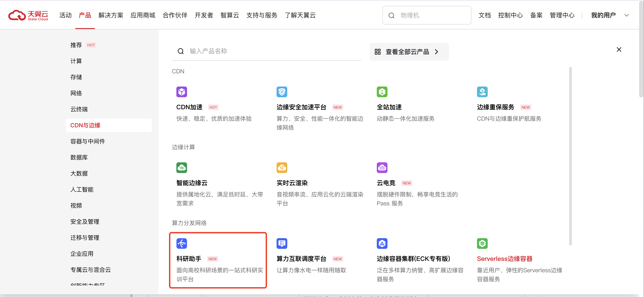Select 计算 category in sidebar
Screen dimensions: 644x297
[x=76, y=61]
